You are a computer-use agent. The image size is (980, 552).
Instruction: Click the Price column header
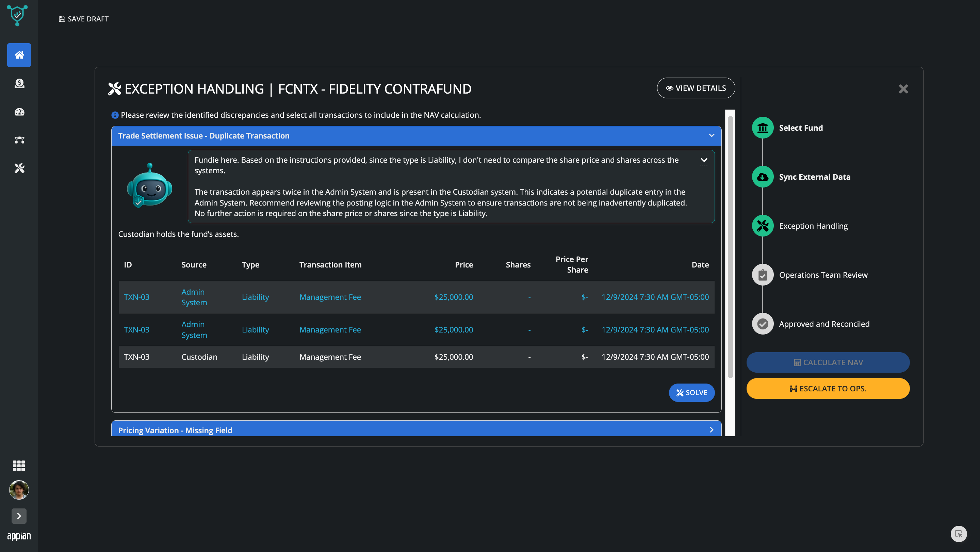click(464, 265)
